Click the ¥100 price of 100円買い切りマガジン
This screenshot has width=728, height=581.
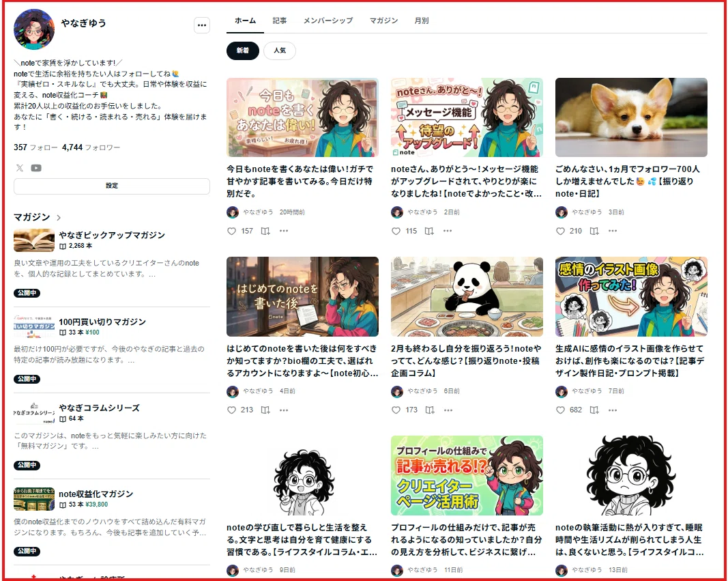(x=92, y=332)
